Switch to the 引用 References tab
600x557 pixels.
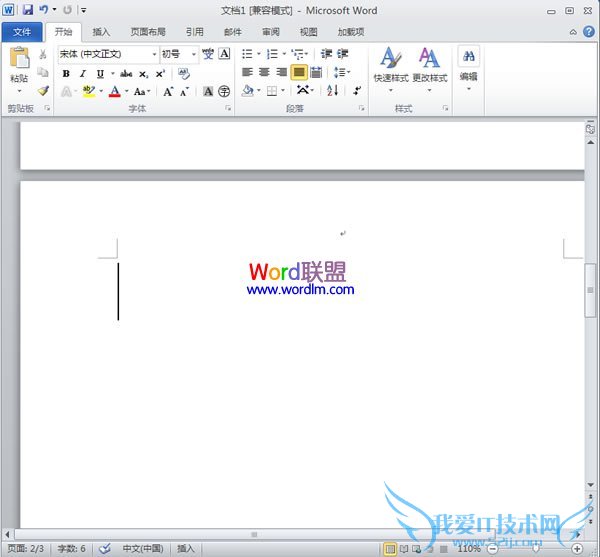[195, 32]
